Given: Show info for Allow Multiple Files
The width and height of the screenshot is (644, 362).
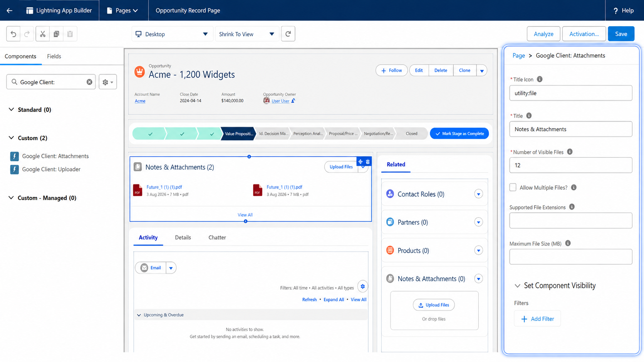Looking at the screenshot, I should [574, 187].
